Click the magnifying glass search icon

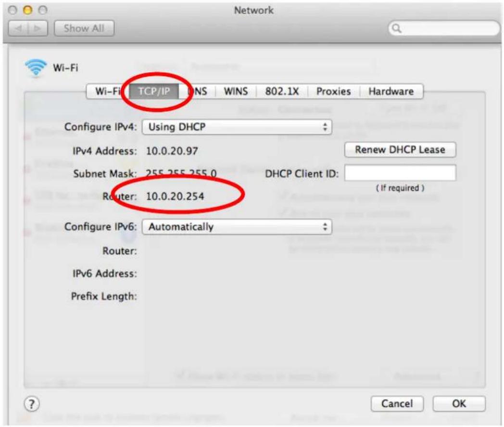[397, 28]
